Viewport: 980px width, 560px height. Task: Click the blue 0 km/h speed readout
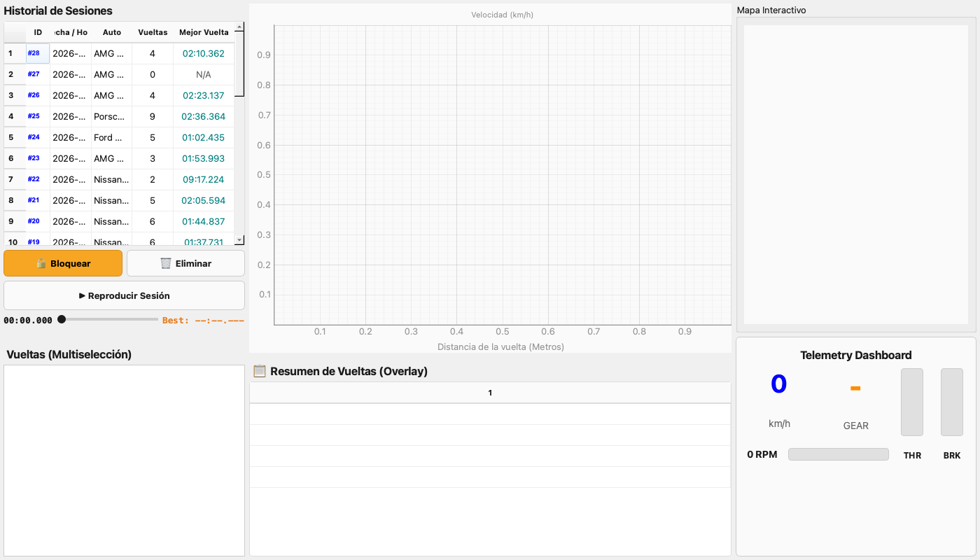(x=779, y=384)
